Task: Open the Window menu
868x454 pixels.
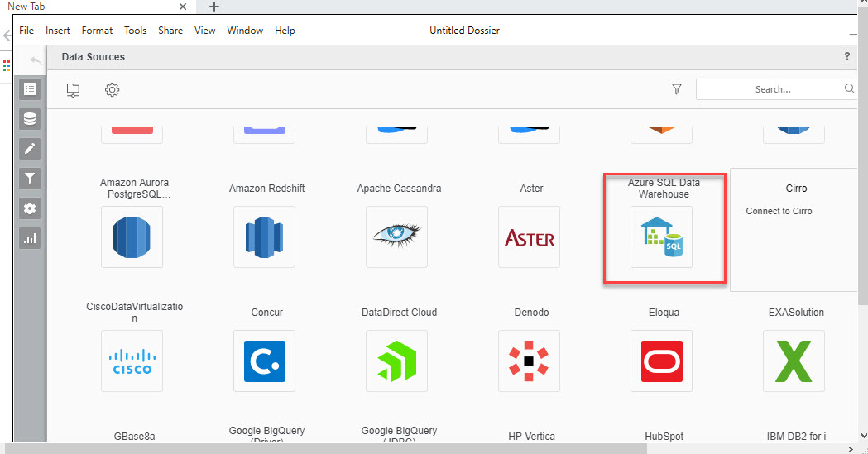Action: pyautogui.click(x=245, y=31)
